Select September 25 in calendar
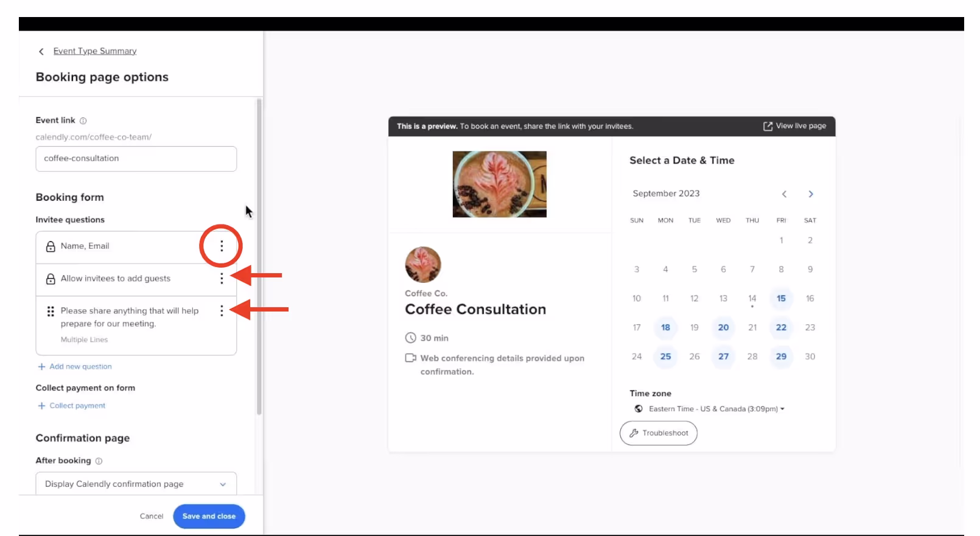Image resolution: width=980 pixels, height=536 pixels. tap(665, 357)
